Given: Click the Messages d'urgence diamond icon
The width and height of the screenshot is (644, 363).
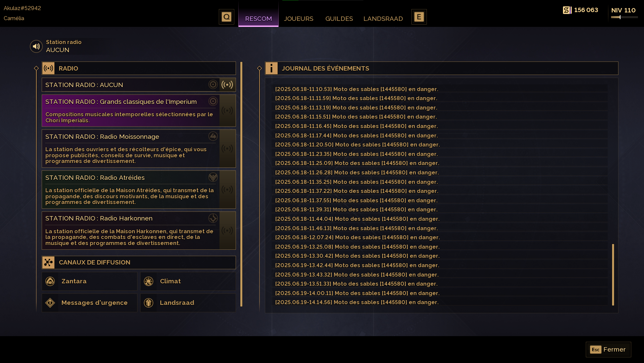Looking at the screenshot, I should 50,303.
